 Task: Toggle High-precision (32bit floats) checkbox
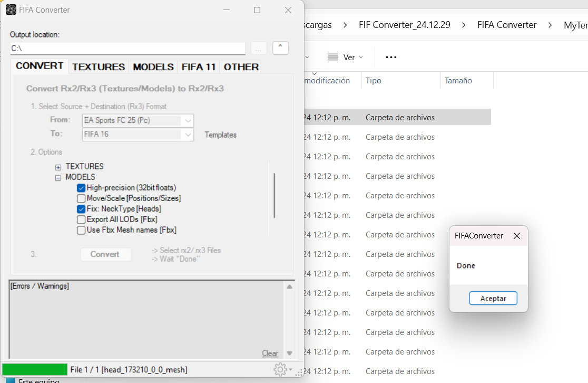81,188
